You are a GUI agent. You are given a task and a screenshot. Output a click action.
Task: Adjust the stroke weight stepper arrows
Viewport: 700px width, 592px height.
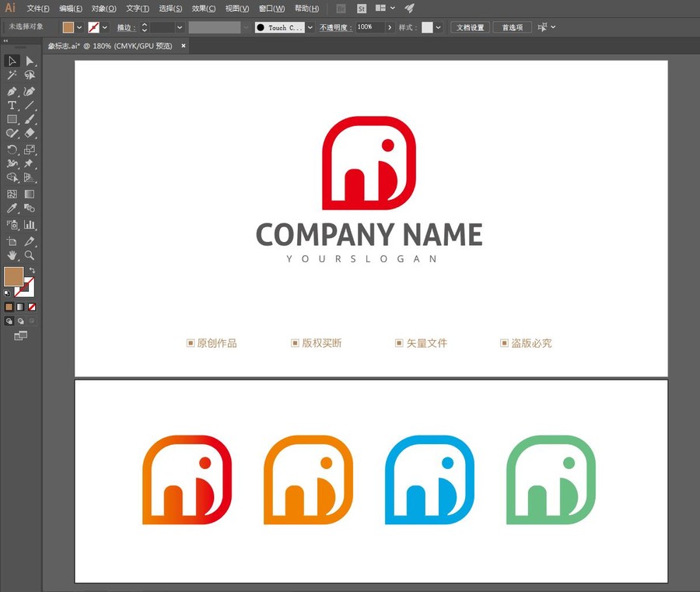pyautogui.click(x=144, y=28)
